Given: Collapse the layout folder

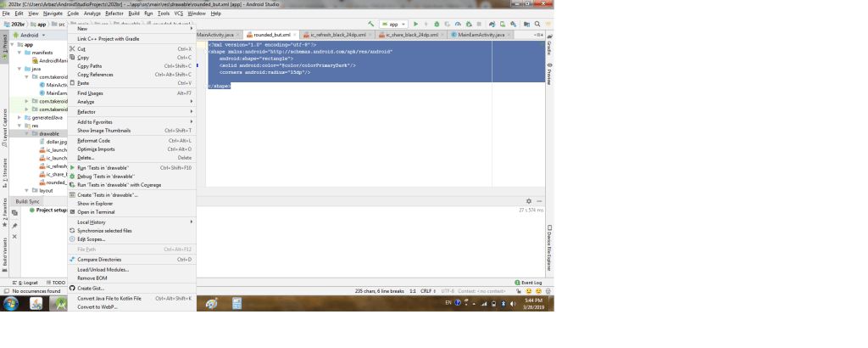Looking at the screenshot, I should 26,191.
